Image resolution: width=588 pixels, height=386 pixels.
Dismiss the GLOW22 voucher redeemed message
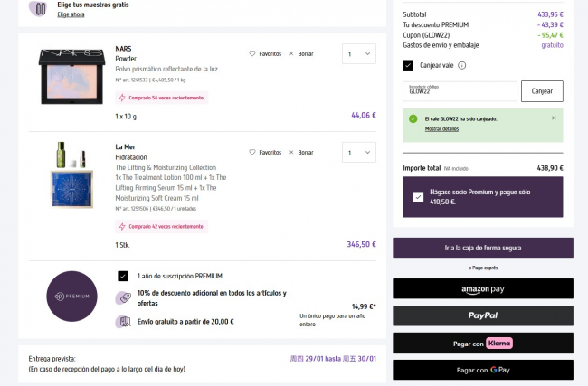pos(554,118)
